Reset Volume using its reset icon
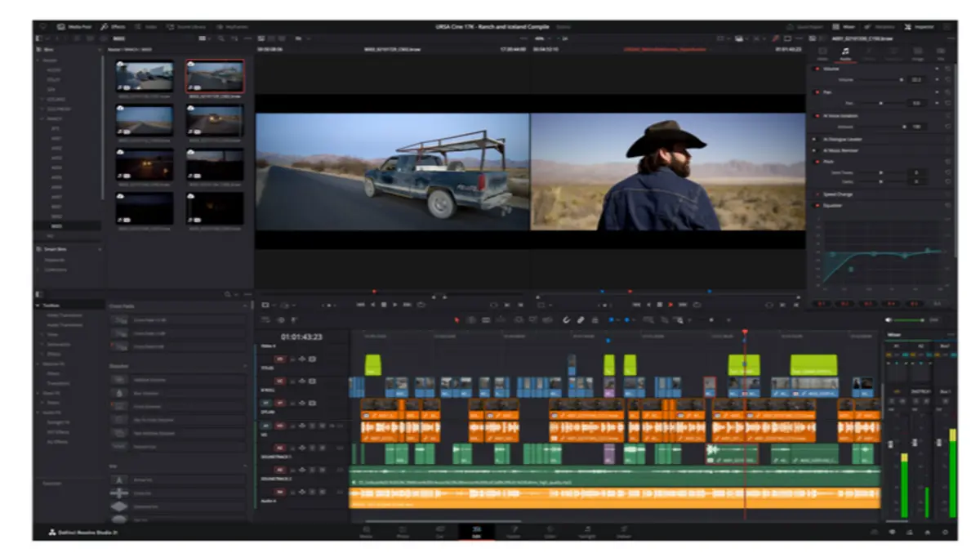980x553 pixels. point(947,69)
